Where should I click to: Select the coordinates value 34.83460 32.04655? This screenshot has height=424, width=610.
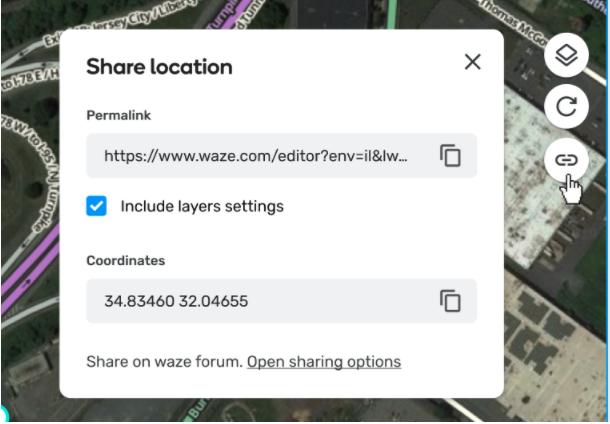pos(176,301)
